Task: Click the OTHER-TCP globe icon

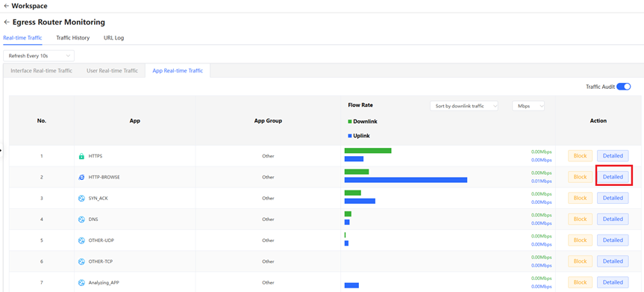Action: (x=81, y=261)
